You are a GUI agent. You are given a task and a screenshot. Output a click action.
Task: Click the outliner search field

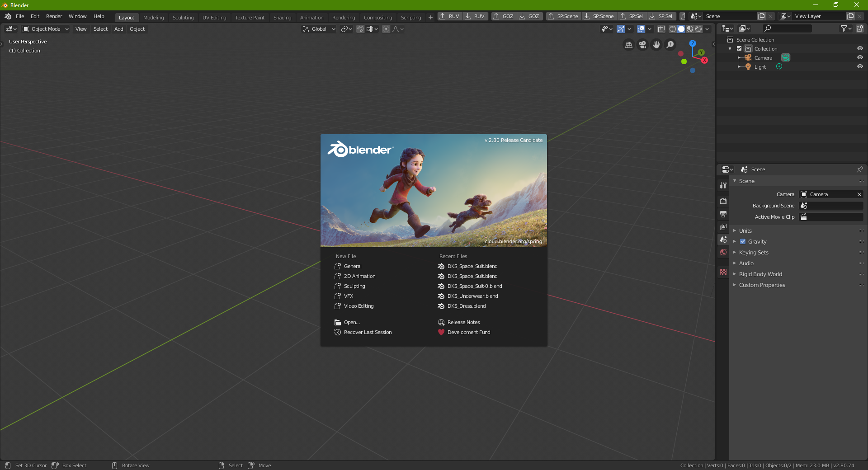(x=787, y=28)
